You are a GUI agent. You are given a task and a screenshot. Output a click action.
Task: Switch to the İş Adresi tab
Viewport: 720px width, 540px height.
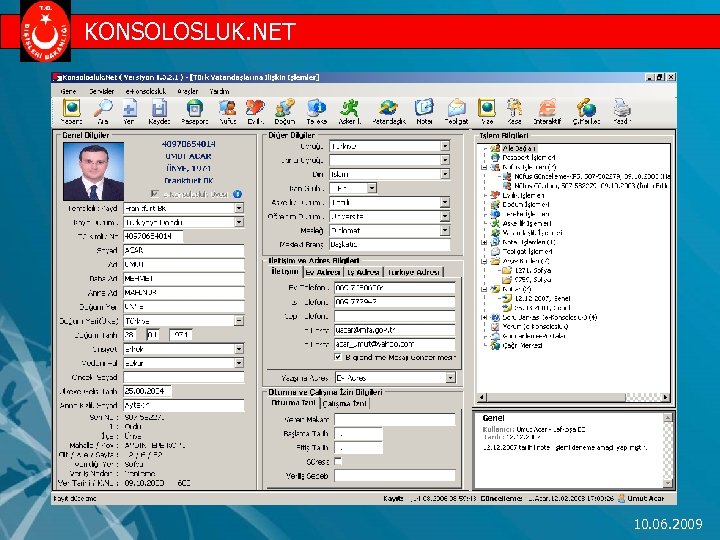click(x=363, y=272)
